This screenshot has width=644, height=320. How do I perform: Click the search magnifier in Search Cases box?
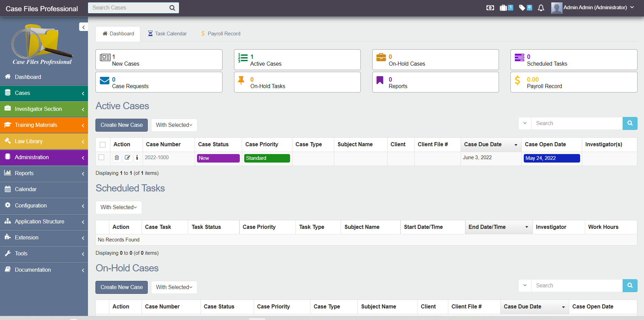pos(172,7)
